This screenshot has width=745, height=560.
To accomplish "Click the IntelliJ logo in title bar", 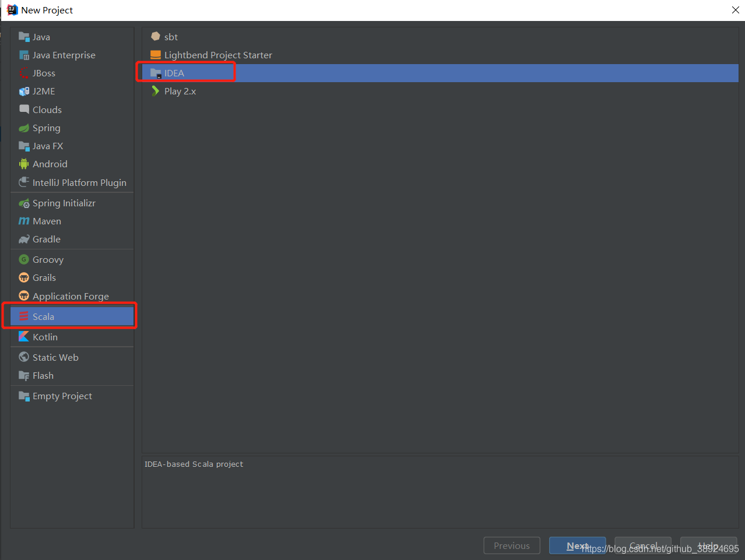I will (12, 10).
